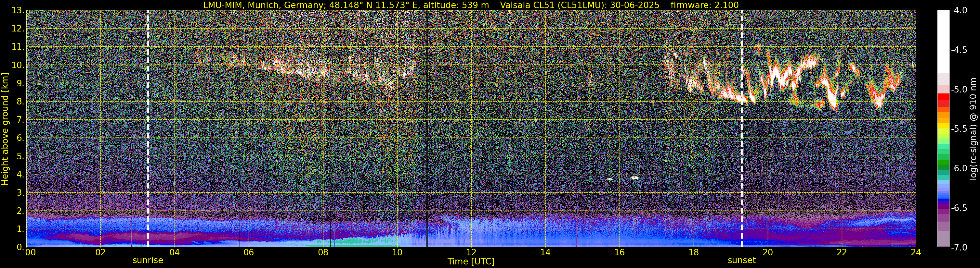Click the '06' tick on the time axis

248,252
